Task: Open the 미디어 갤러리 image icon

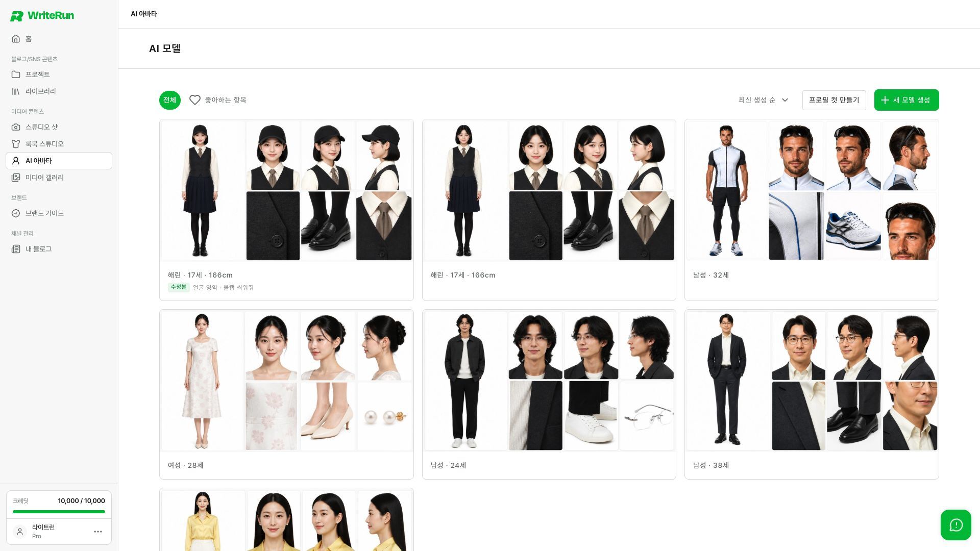Action: [x=16, y=178]
